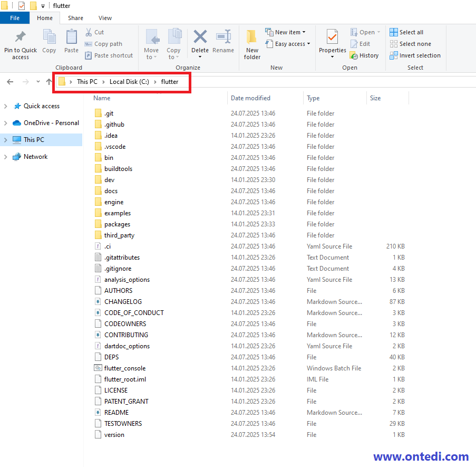Image resolution: width=476 pixels, height=467 pixels.
Task: Click Pin to Quick access icon
Action: (x=21, y=37)
